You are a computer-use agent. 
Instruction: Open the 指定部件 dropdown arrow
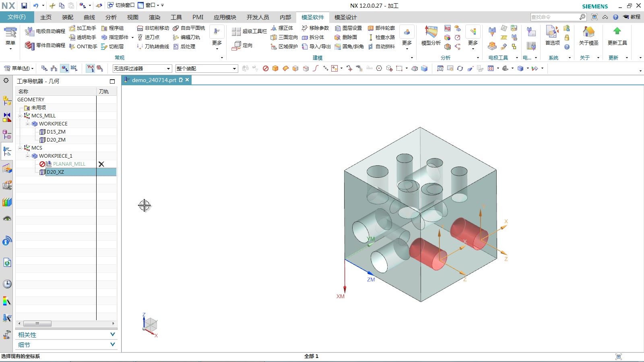[x=132, y=37]
